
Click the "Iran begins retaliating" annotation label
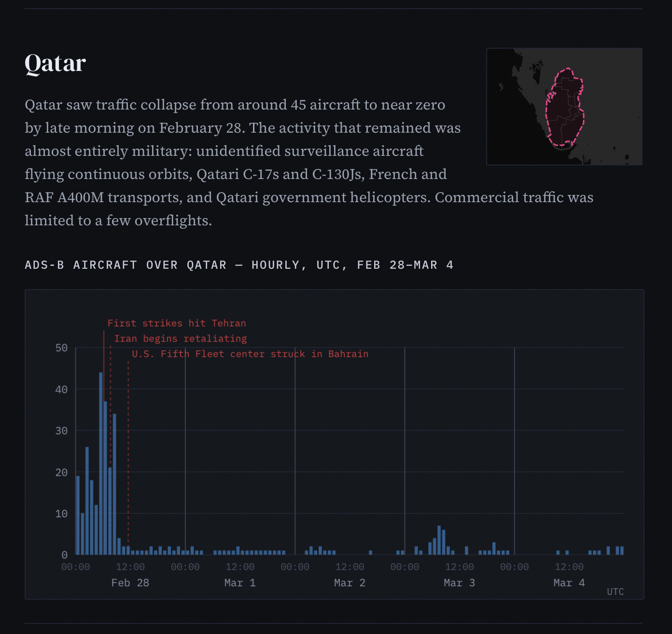[x=181, y=339]
